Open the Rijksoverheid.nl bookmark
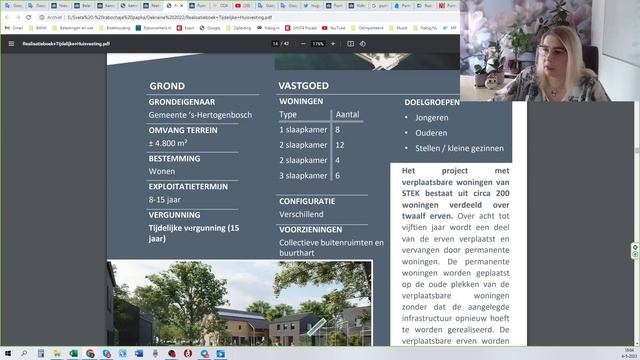 pos(153,28)
